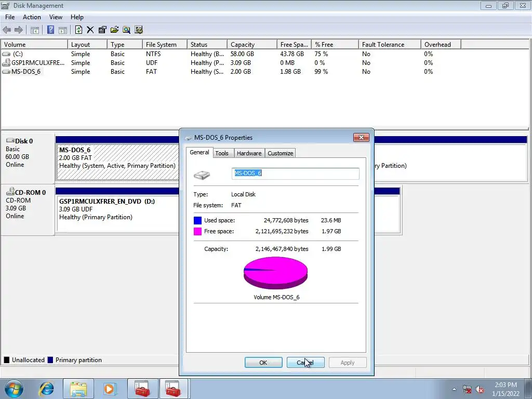532x399 pixels.
Task: Click the muted volume tray icon
Action: pos(480,390)
